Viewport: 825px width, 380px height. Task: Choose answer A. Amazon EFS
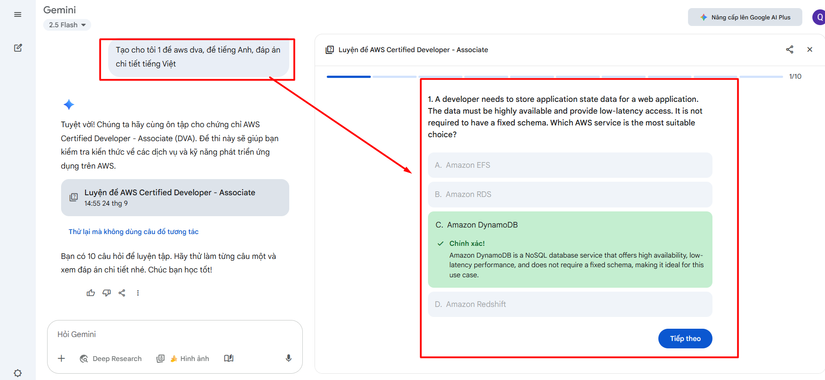570,165
